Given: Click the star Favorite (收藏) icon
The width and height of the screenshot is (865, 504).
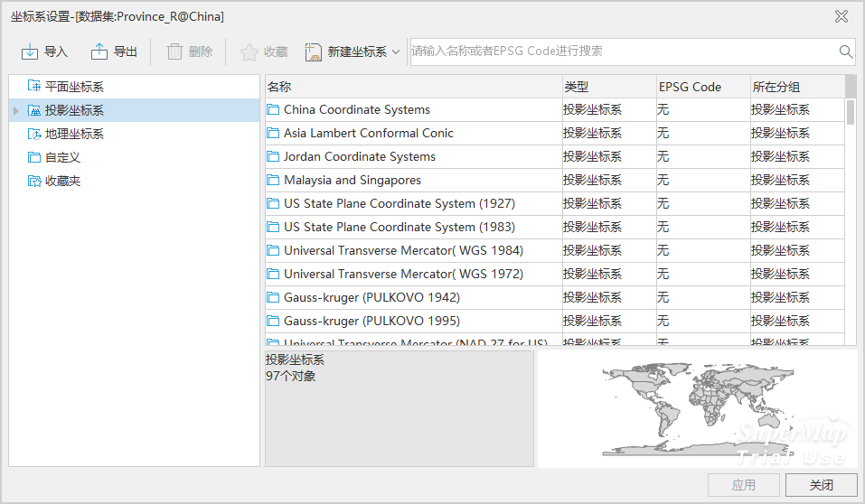Looking at the screenshot, I should point(249,51).
